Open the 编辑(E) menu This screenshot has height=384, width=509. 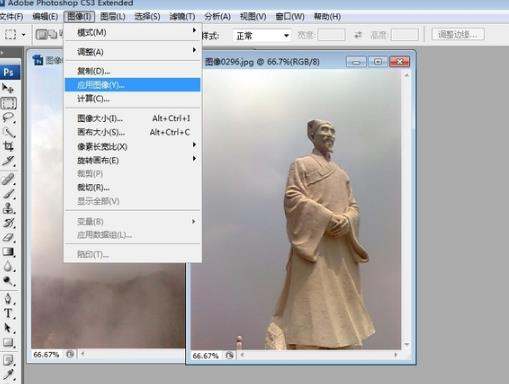tap(45, 16)
